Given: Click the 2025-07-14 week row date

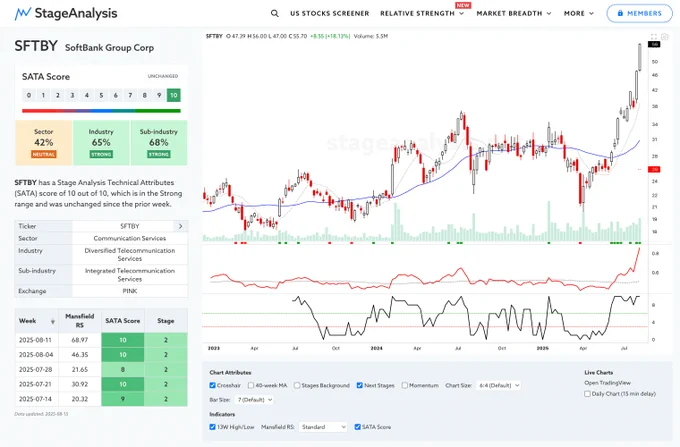Looking at the screenshot, I should [x=36, y=399].
